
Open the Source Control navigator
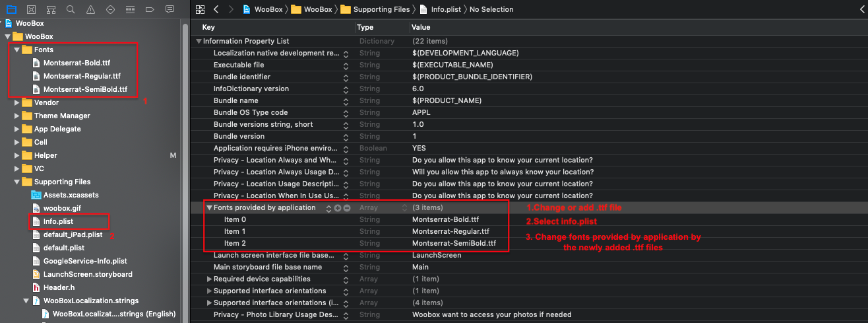[x=31, y=9]
